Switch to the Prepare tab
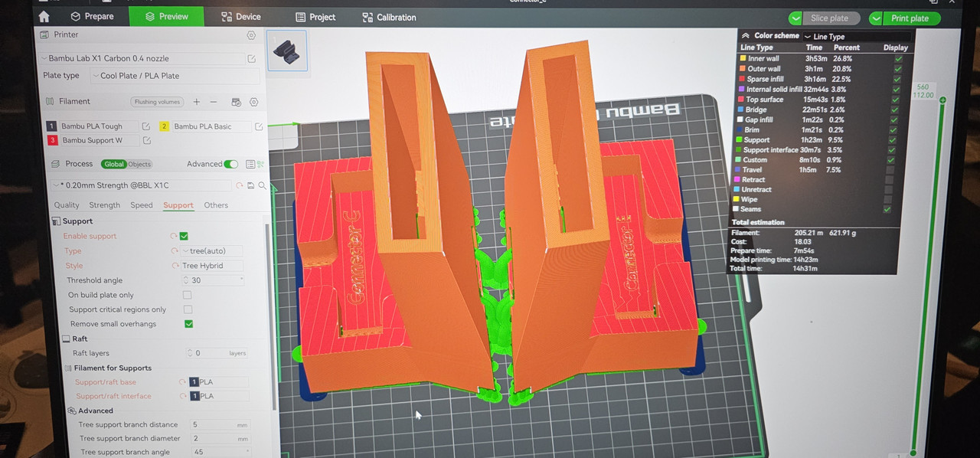The width and height of the screenshot is (980, 458). (92, 16)
